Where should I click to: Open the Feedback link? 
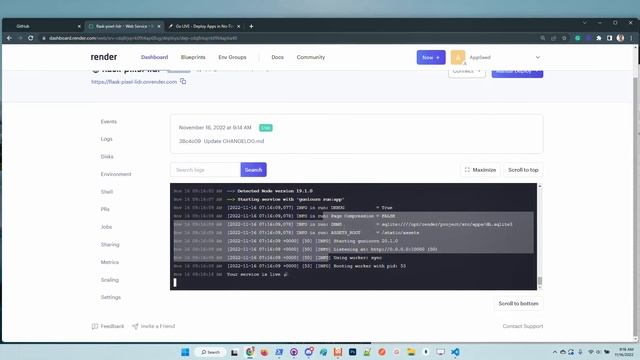pos(108,326)
